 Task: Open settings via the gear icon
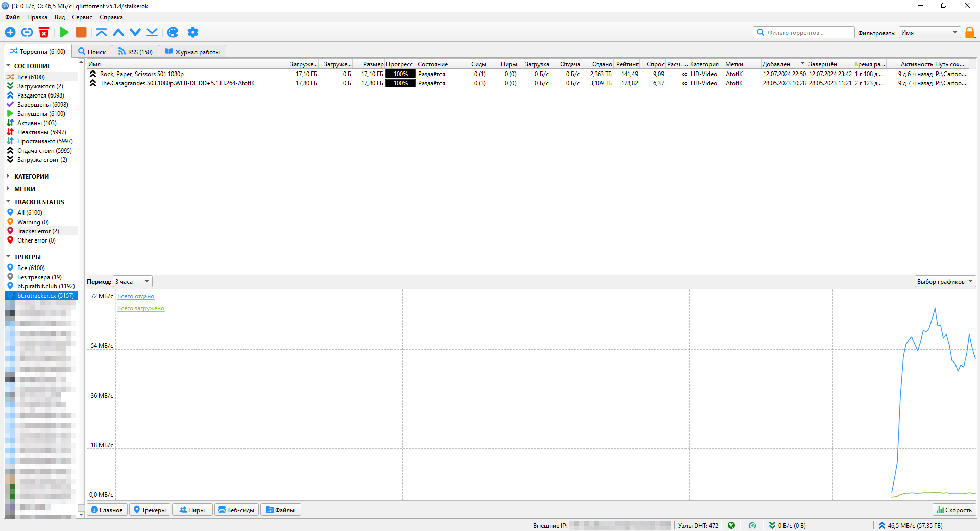(192, 32)
